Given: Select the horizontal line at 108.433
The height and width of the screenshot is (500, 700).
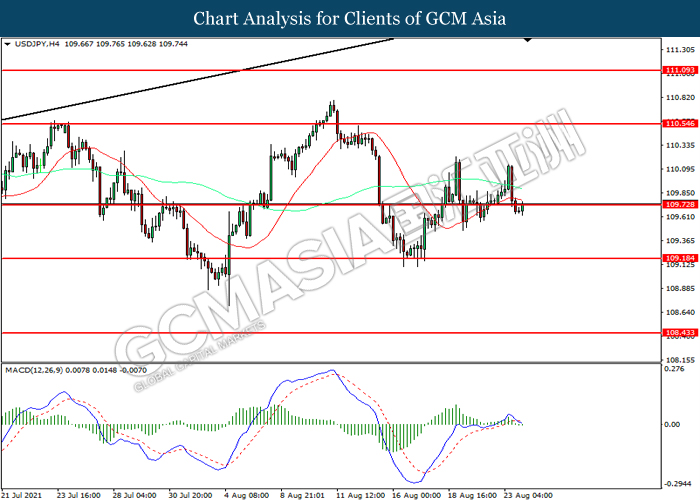Looking at the screenshot, I should tap(331, 333).
